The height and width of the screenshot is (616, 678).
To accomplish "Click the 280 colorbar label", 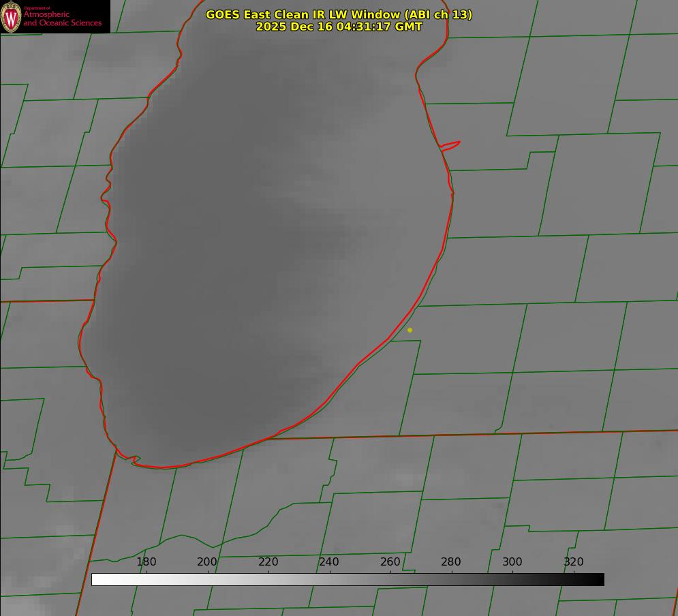I will (451, 561).
